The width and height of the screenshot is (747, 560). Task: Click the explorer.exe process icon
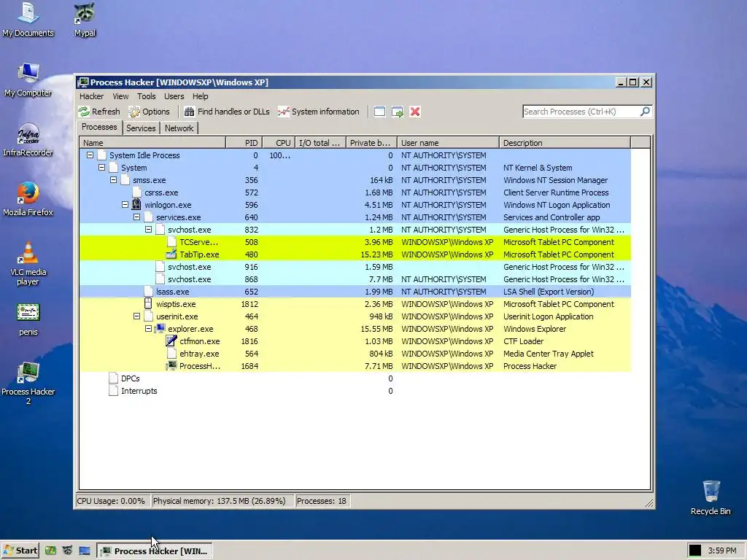click(160, 329)
